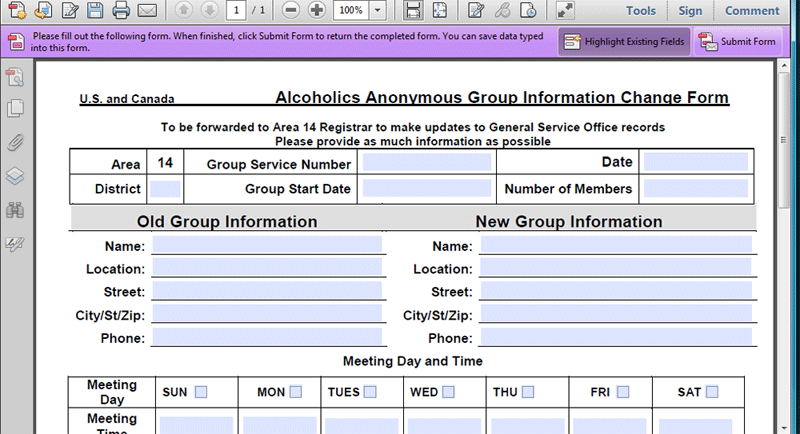Screen dimensions: 800x434
Task: Click the sign with pen icon
Action: tap(502, 10)
